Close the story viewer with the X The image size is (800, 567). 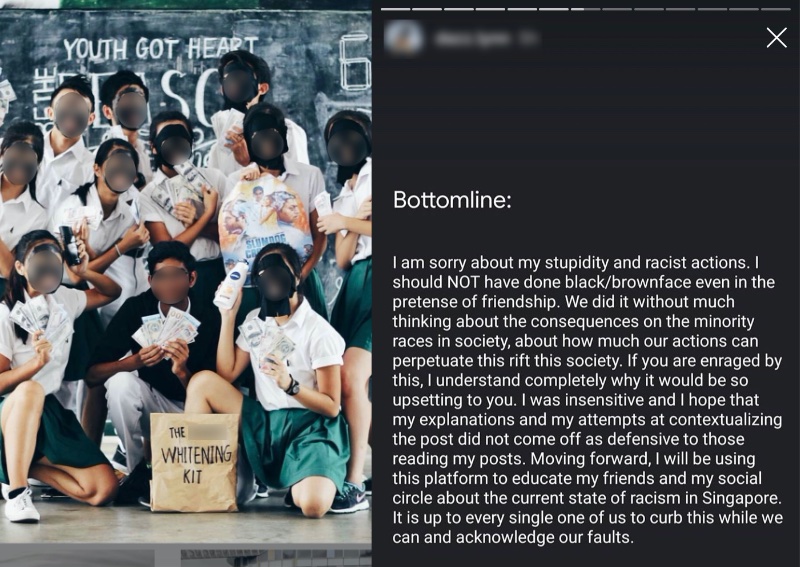[777, 38]
